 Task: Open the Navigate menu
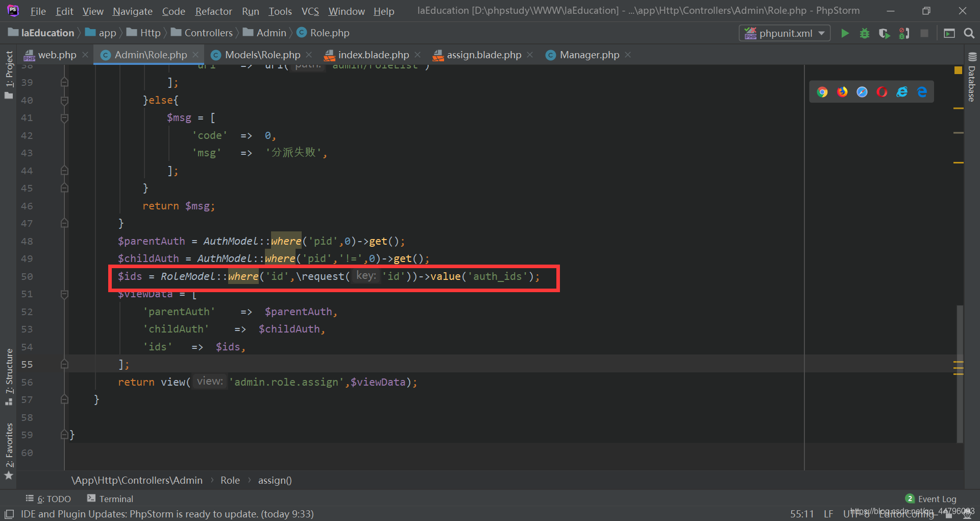133,11
